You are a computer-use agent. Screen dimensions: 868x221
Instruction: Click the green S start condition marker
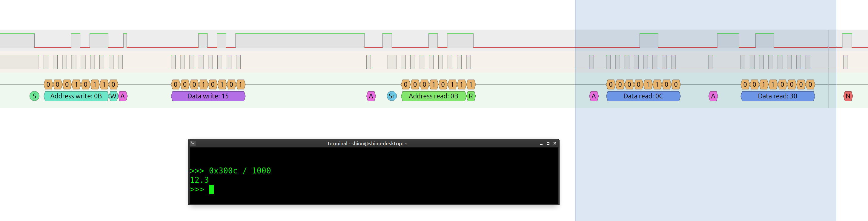click(34, 96)
